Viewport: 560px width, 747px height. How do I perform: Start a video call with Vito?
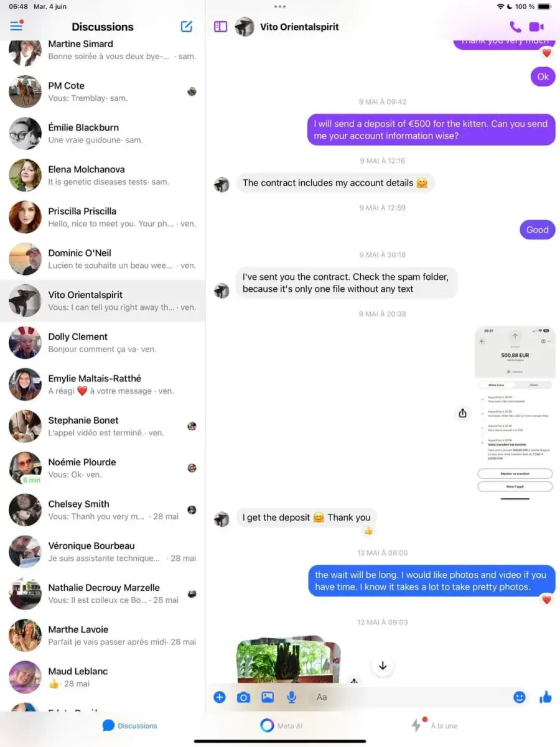click(536, 27)
